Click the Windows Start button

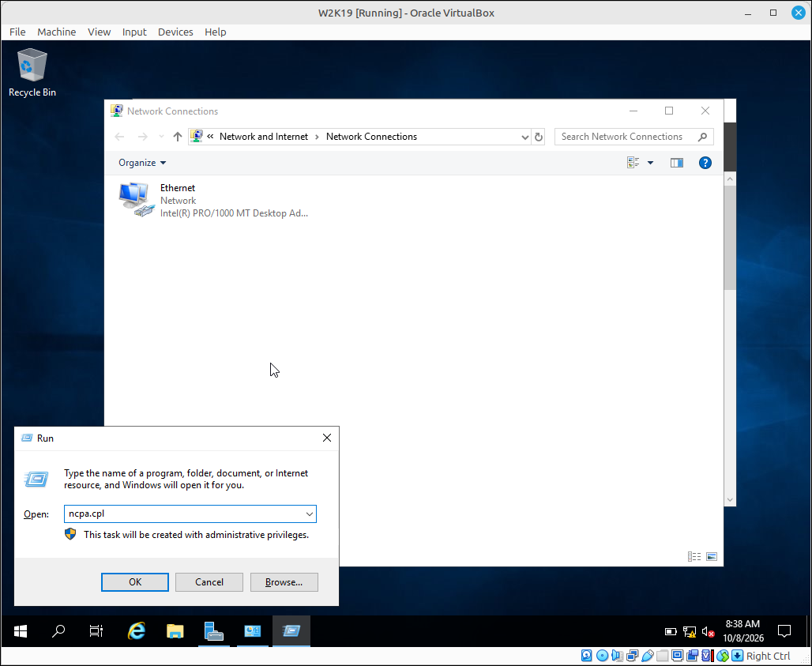point(21,630)
